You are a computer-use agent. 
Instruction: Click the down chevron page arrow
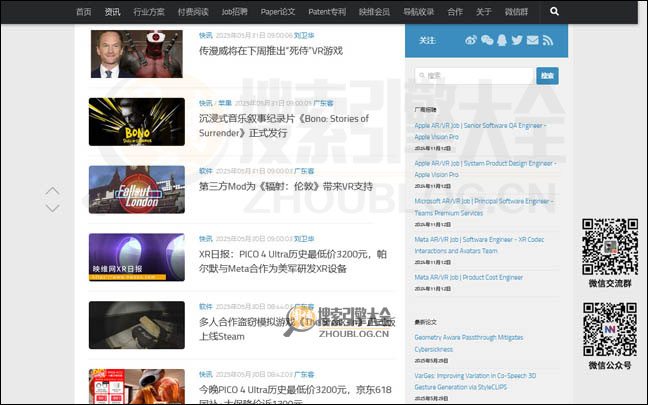click(52, 207)
